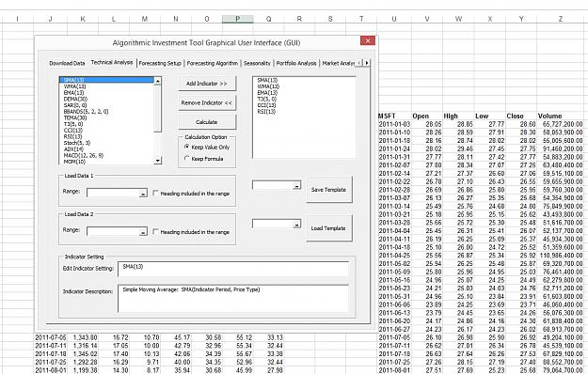Select column U header in spreadsheet
This screenshot has width=588, height=374.
point(394,19)
